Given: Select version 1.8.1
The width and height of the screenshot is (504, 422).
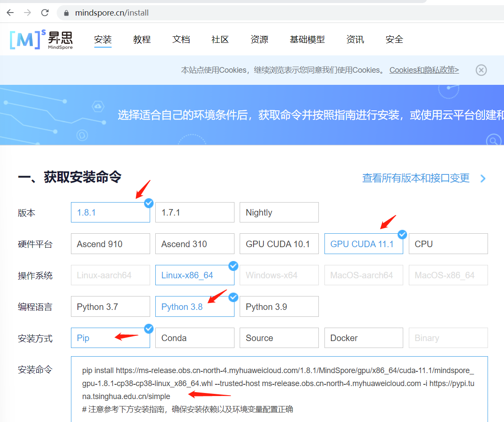Looking at the screenshot, I should pyautogui.click(x=110, y=212).
